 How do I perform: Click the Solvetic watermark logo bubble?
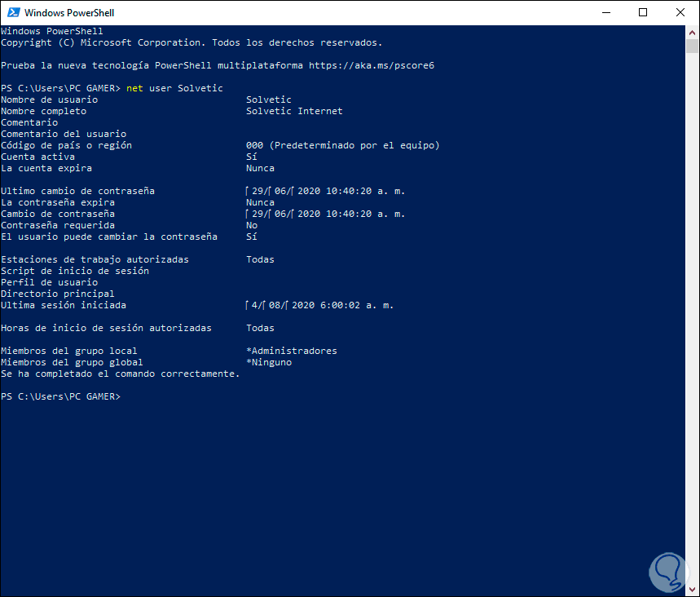pos(668,572)
